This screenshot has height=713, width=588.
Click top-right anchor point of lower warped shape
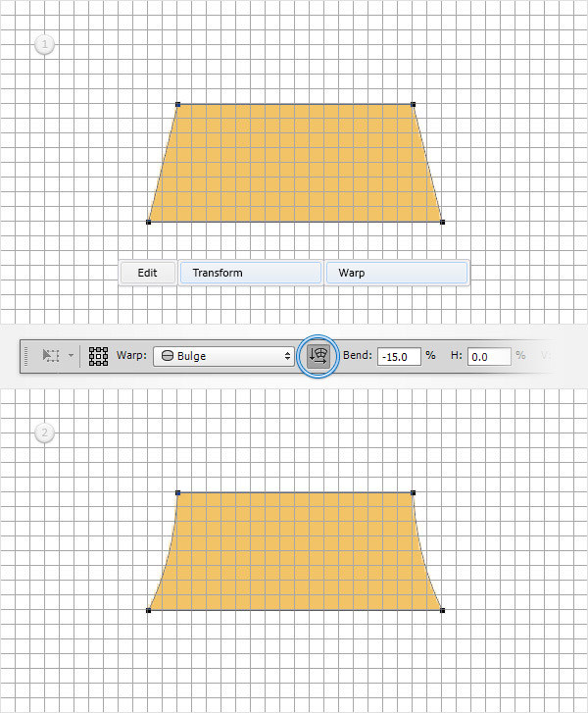coord(414,491)
